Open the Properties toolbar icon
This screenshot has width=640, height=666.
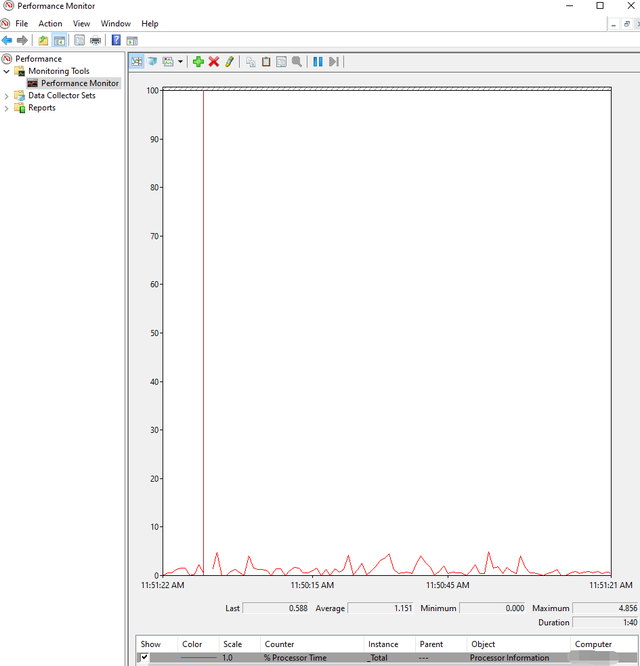(x=79, y=40)
